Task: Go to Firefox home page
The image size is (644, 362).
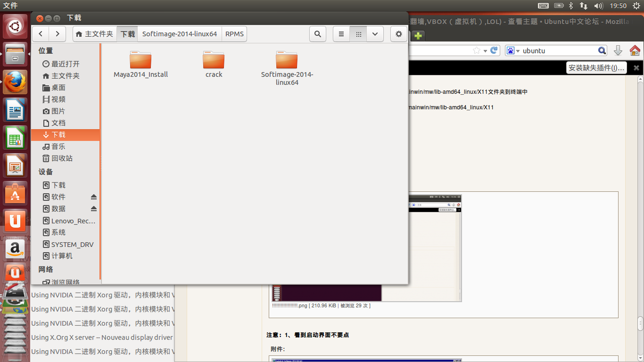Action: [x=635, y=50]
